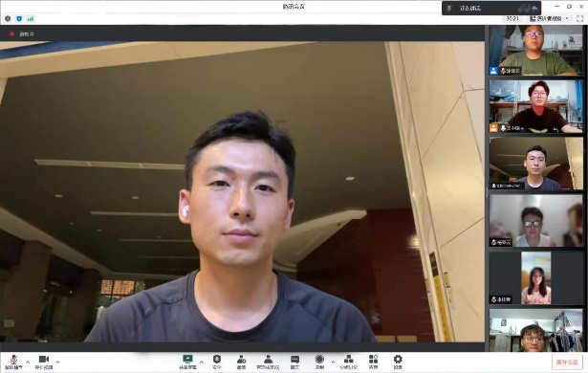This screenshot has width=588, height=373.
Task: Open the Breakout Rooms icon
Action: [x=348, y=362]
